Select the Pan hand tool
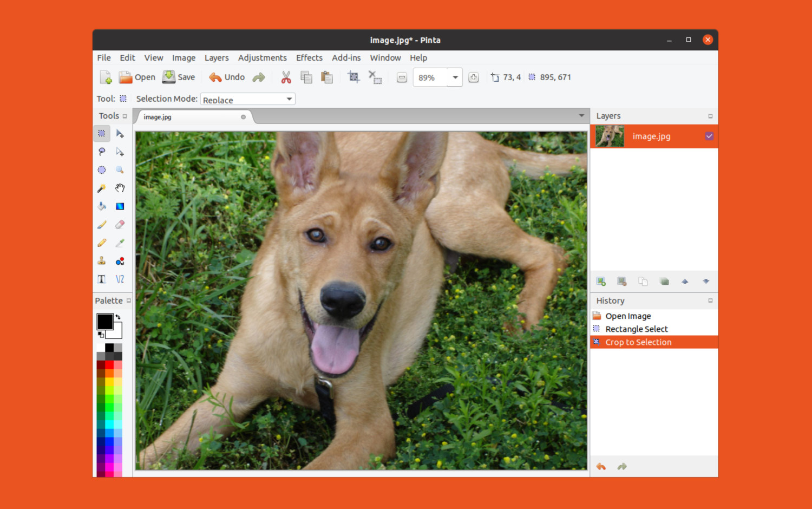Viewport: 812px width, 509px height. pos(120,188)
